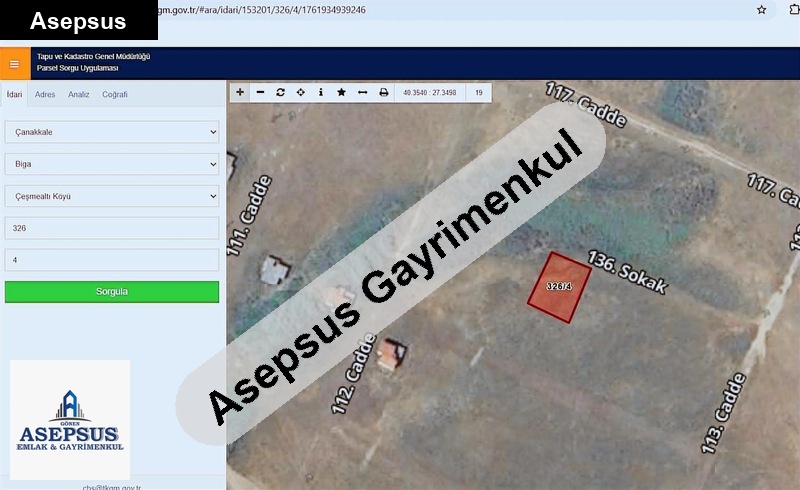Open the orange hamburger menu
The width and height of the screenshot is (800, 490).
[x=14, y=63]
